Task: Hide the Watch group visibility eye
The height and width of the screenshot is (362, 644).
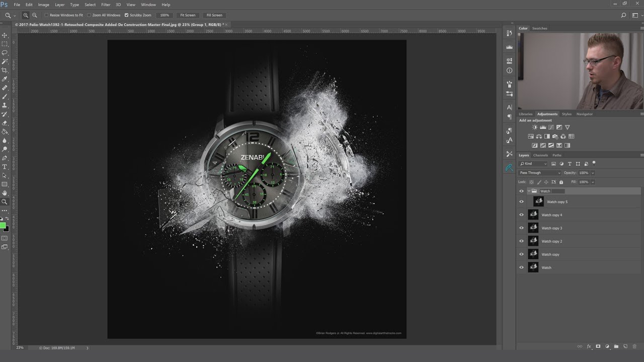Action: (x=521, y=191)
